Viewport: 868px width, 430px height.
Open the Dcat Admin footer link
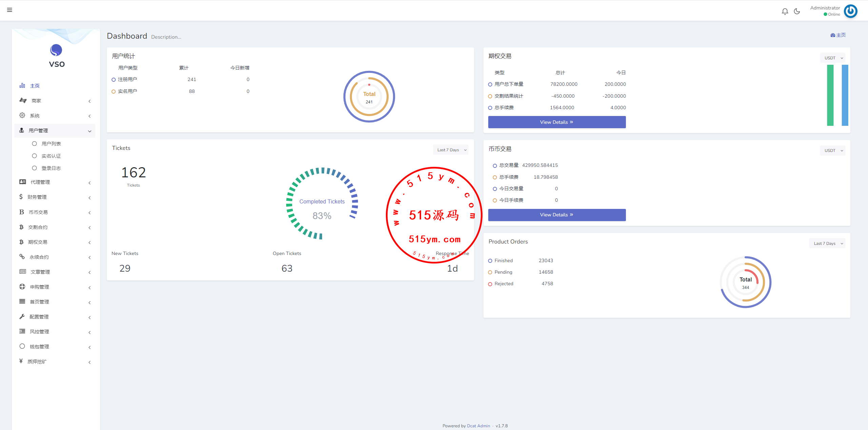[x=478, y=426]
